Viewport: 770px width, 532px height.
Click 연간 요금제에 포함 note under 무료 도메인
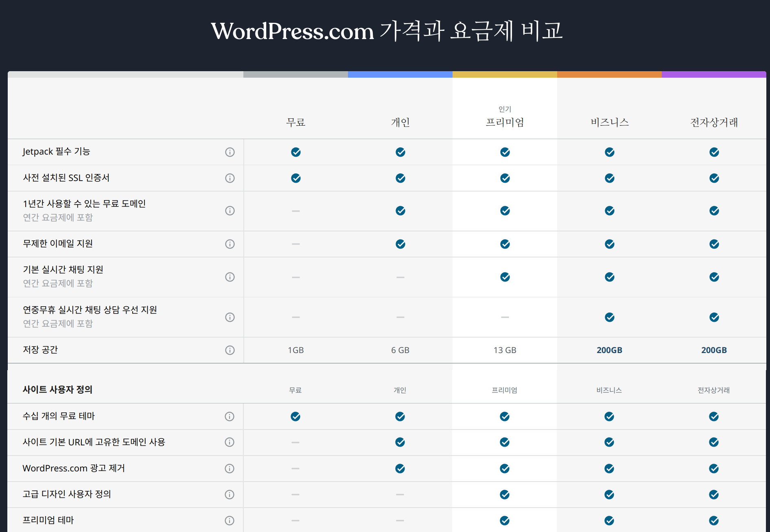[58, 218]
